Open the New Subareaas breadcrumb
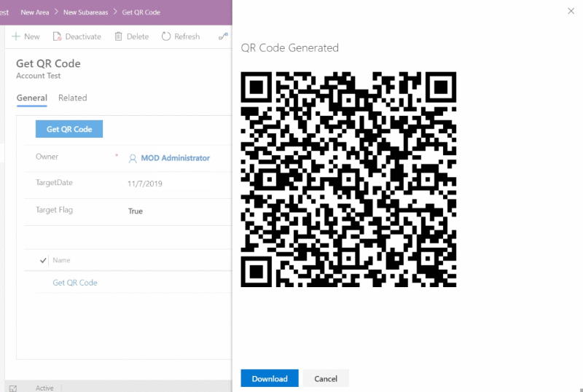Image resolution: width=583 pixels, height=392 pixels. click(x=85, y=12)
